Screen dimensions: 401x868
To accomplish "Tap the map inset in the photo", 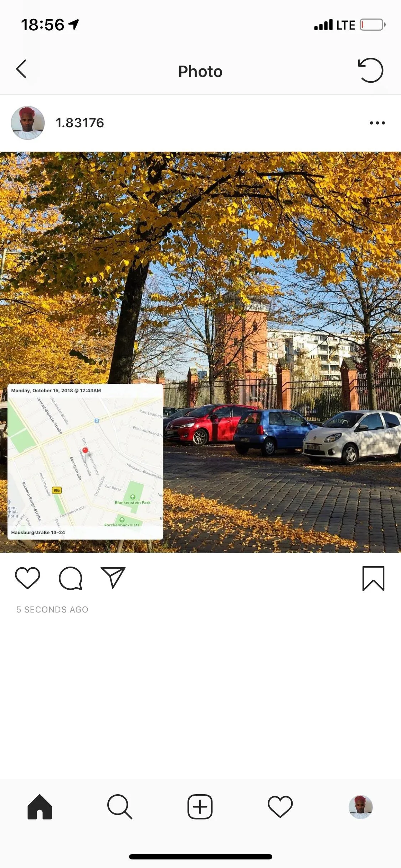I will (x=85, y=461).
